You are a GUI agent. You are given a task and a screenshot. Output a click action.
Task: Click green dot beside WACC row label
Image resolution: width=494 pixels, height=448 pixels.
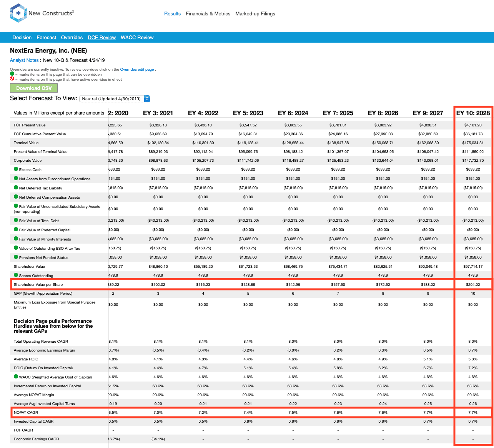(x=16, y=377)
